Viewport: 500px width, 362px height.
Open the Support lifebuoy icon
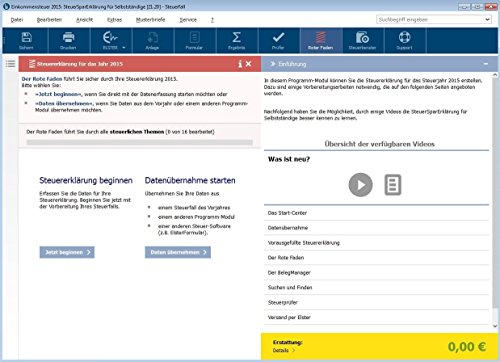coord(404,37)
